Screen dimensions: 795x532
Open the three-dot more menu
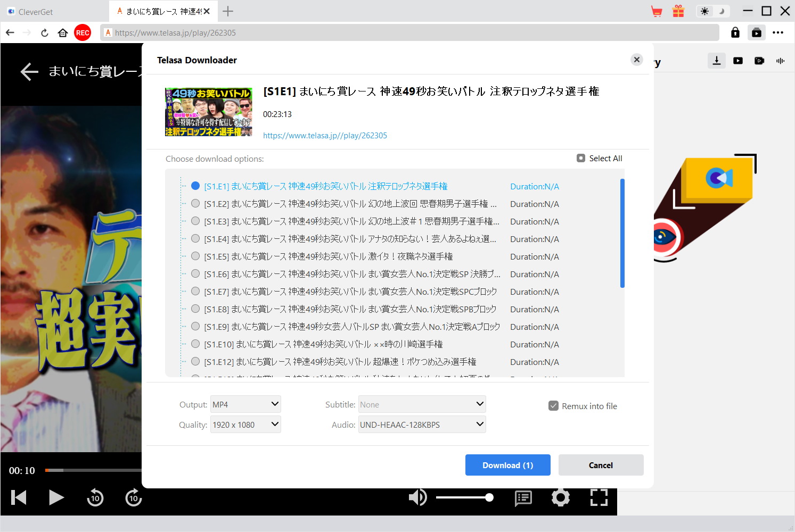[778, 32]
